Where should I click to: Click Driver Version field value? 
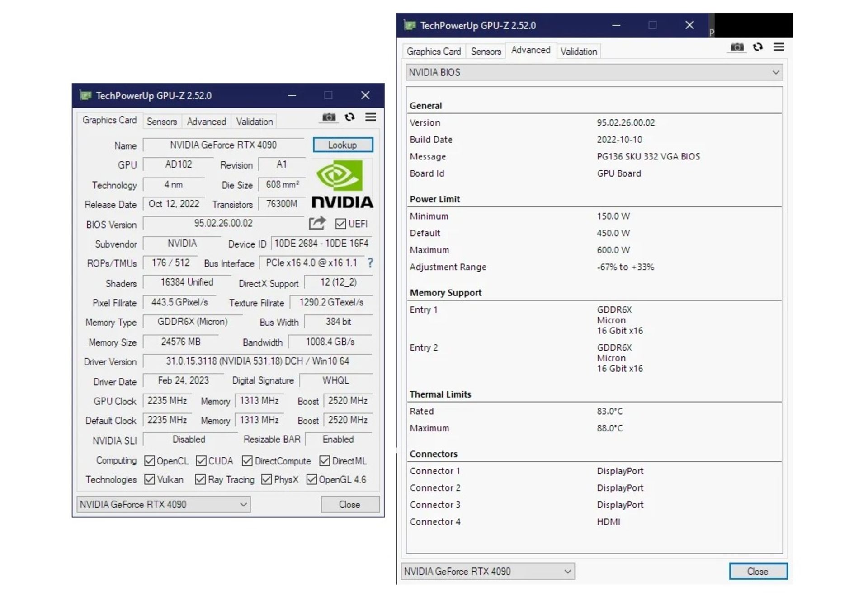[x=258, y=361]
